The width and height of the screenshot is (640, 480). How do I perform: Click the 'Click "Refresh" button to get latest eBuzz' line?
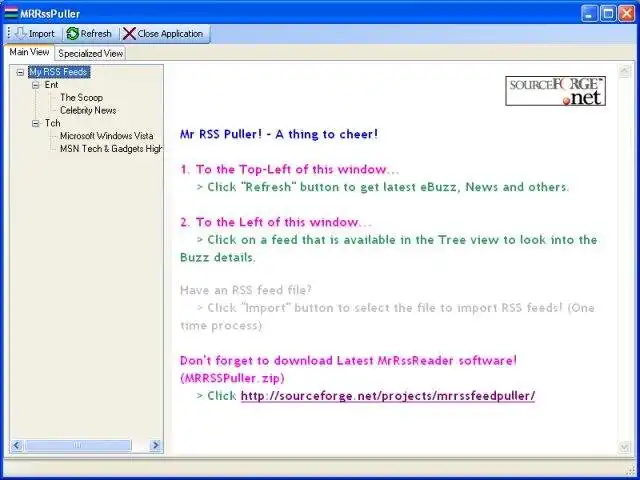pos(383,187)
